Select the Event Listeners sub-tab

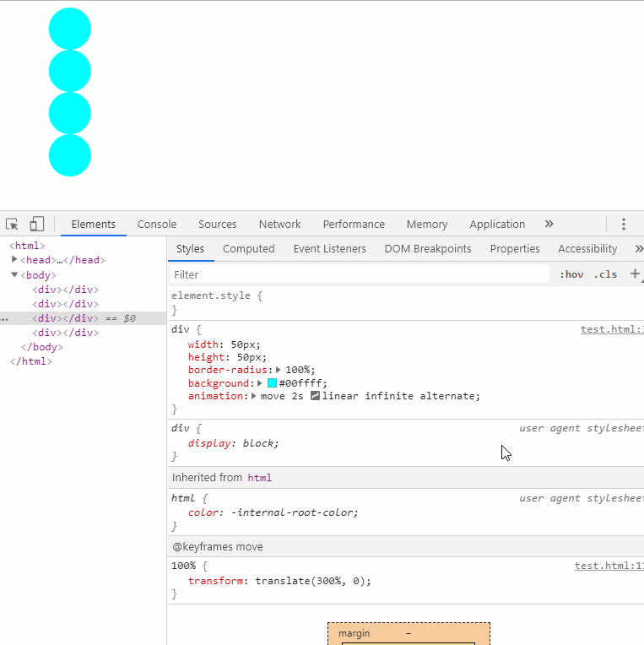click(330, 249)
